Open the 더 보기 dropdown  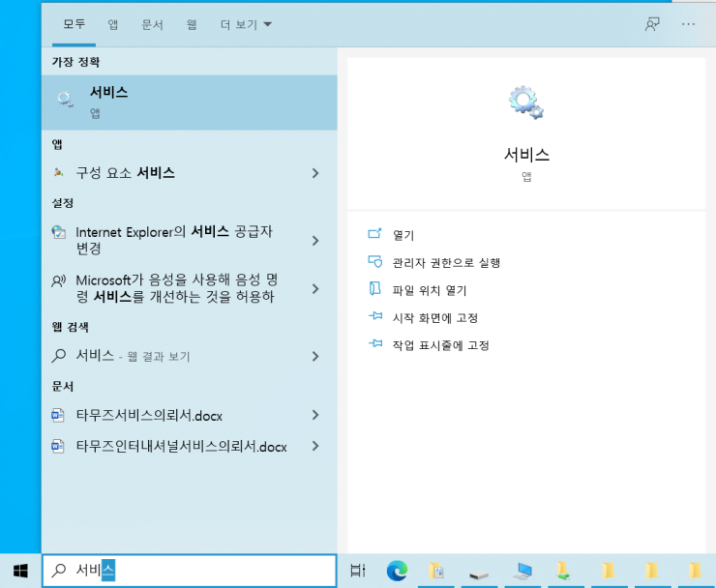coord(246,24)
